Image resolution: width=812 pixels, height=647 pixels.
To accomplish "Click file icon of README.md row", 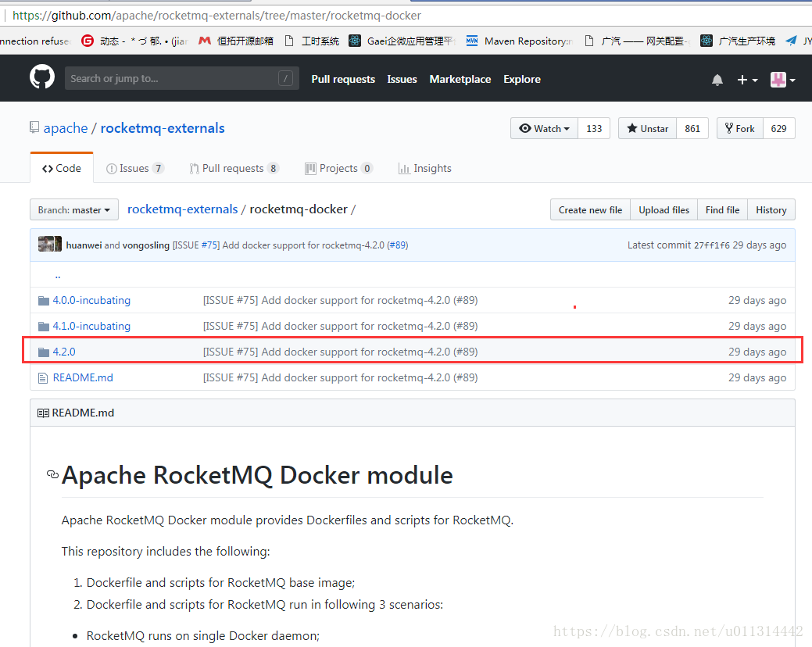I will coord(43,378).
